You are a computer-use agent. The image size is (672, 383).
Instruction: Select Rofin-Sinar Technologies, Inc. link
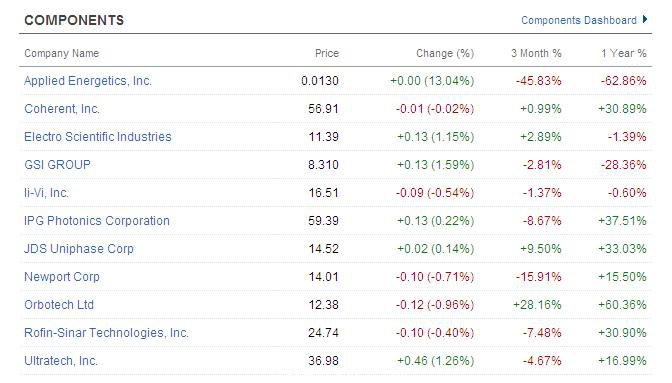click(106, 332)
